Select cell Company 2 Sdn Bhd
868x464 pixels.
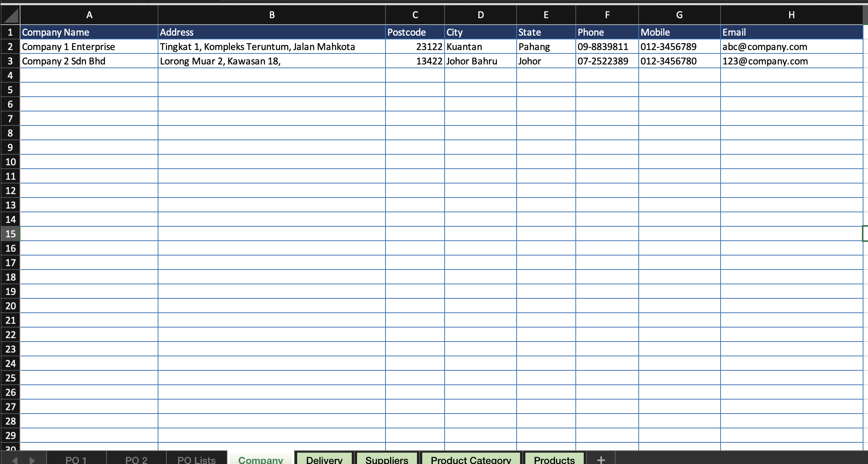click(x=89, y=61)
